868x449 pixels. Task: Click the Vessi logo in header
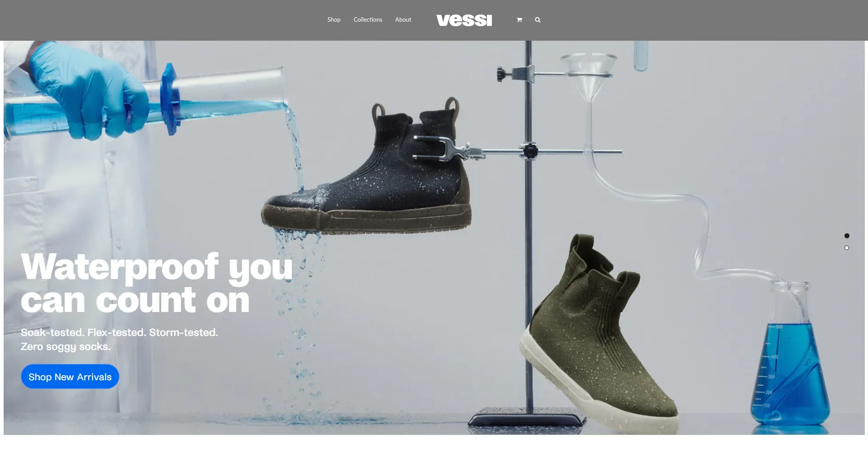click(x=464, y=20)
